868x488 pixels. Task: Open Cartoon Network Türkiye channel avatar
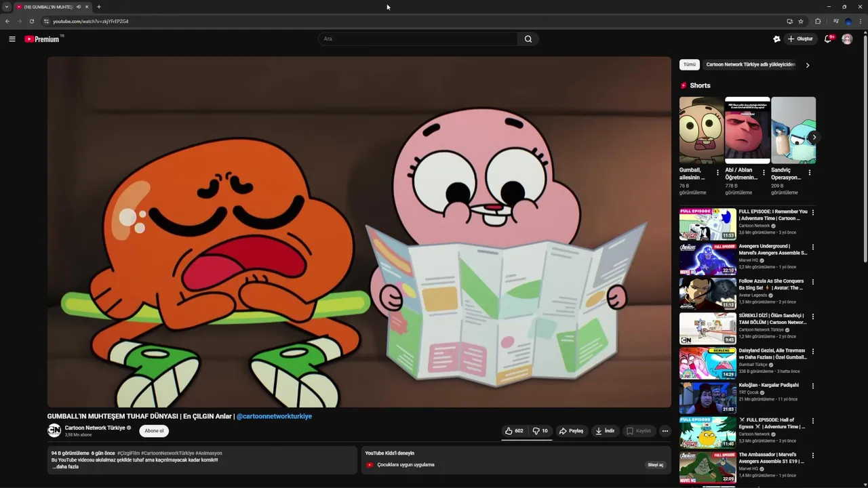(54, 430)
